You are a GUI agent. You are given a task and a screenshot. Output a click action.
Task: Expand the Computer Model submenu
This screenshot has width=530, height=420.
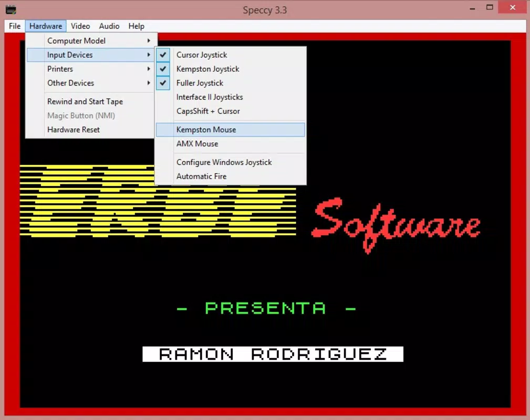90,40
